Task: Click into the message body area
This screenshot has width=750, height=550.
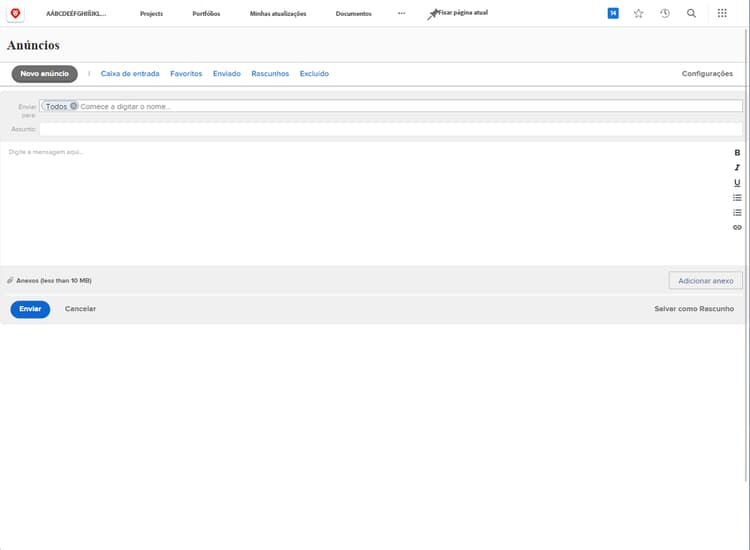Action: 366,203
